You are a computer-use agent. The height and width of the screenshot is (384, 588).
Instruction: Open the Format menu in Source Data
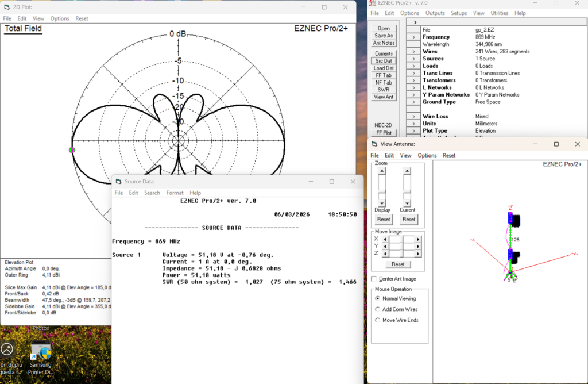[175, 193]
